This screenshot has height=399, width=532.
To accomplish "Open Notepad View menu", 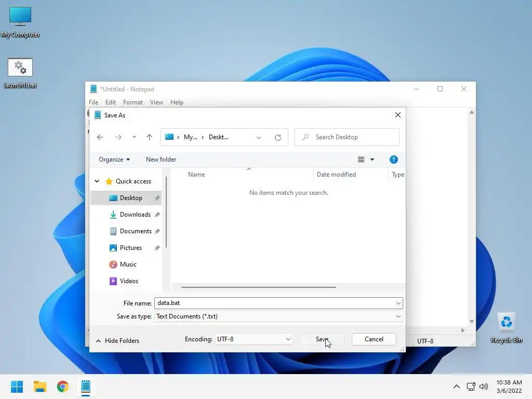I will (156, 102).
